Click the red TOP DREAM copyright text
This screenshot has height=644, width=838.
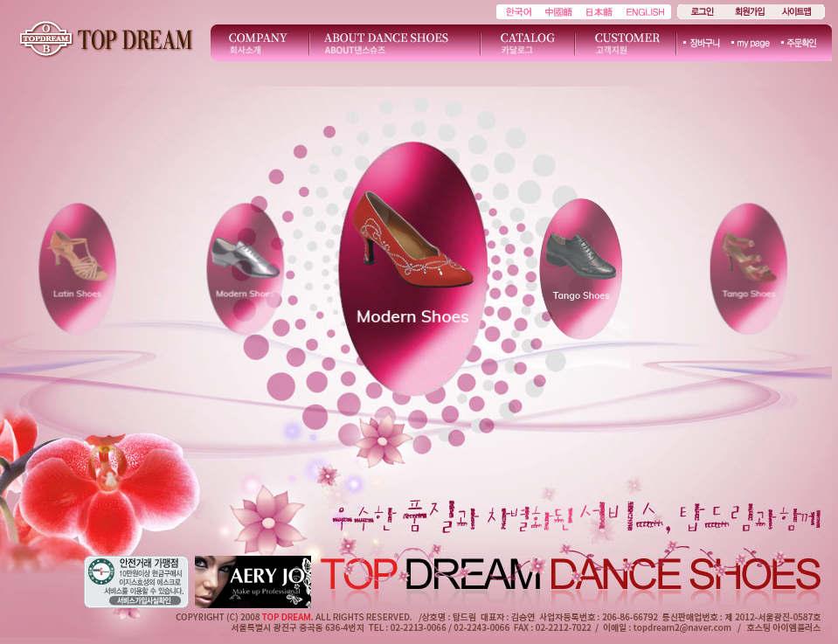pos(286,617)
